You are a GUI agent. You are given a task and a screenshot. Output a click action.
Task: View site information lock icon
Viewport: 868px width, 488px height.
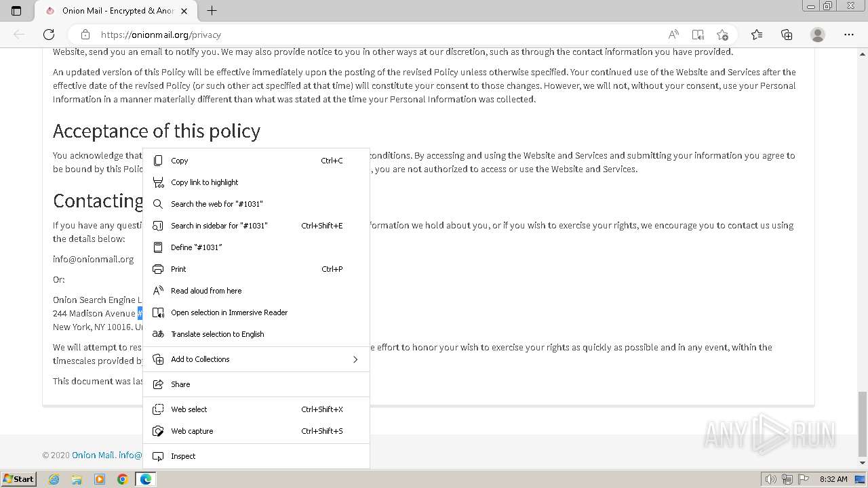point(85,35)
